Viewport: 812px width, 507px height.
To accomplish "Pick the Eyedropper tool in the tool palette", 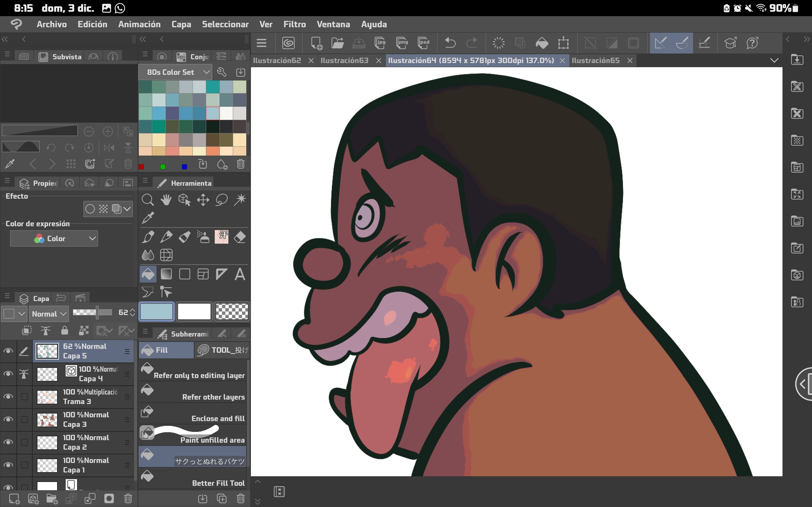I will pos(148,218).
